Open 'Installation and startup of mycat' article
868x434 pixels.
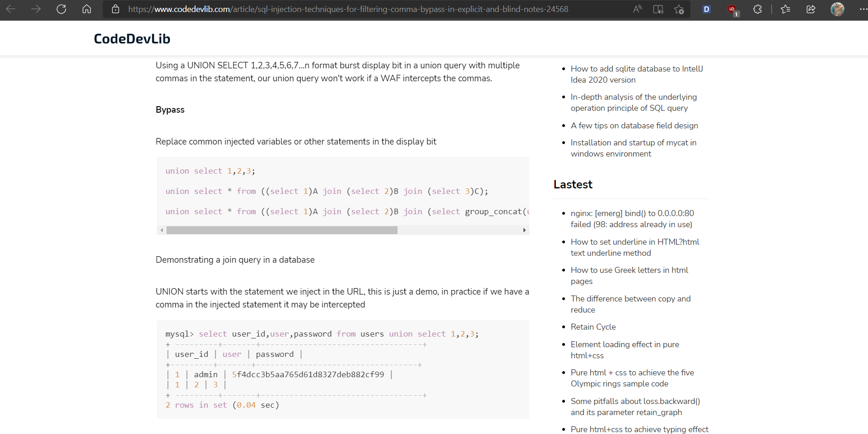tap(633, 148)
